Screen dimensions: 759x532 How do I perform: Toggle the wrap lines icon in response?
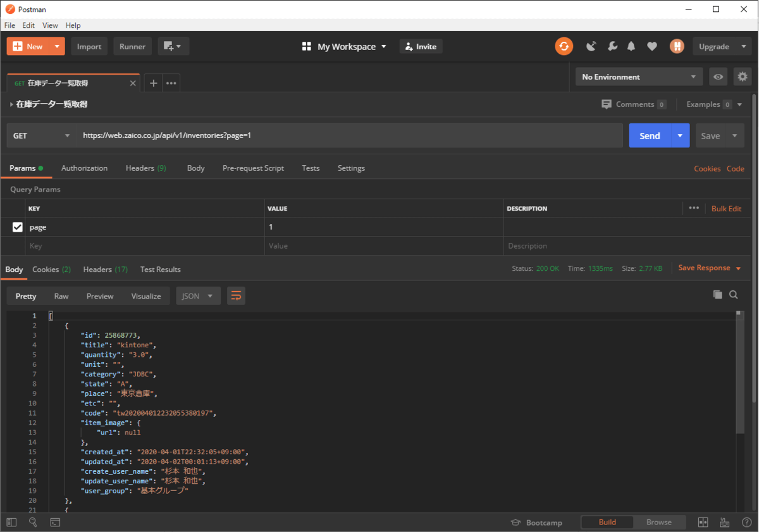236,296
